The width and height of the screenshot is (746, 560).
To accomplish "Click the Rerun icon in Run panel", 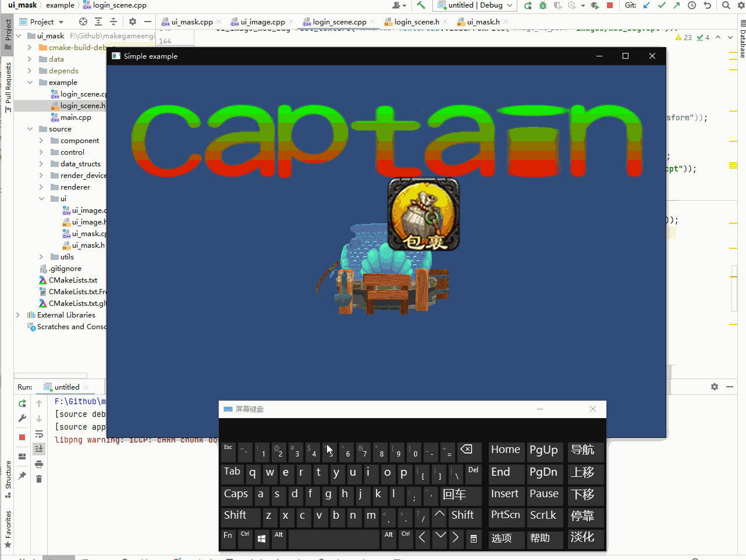I will tap(22, 403).
